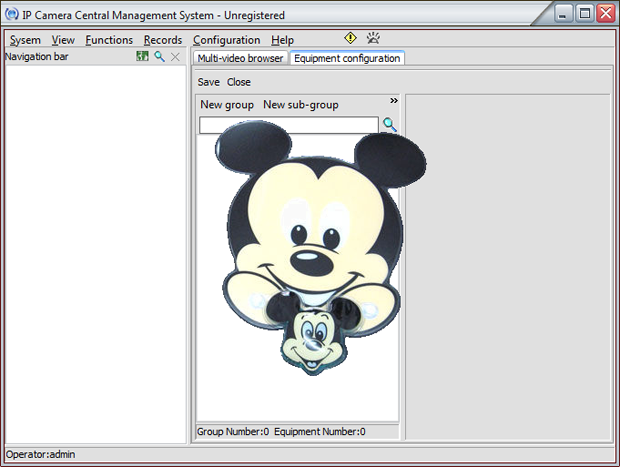Screen dimensions: 620x467
Task: Click the Close button under the tabs
Action: click(x=238, y=82)
